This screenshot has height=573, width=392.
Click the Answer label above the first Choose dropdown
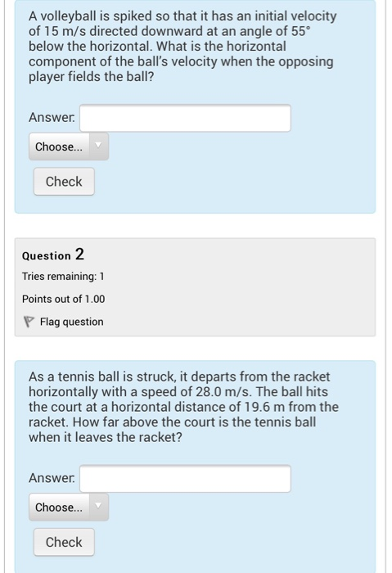52,117
